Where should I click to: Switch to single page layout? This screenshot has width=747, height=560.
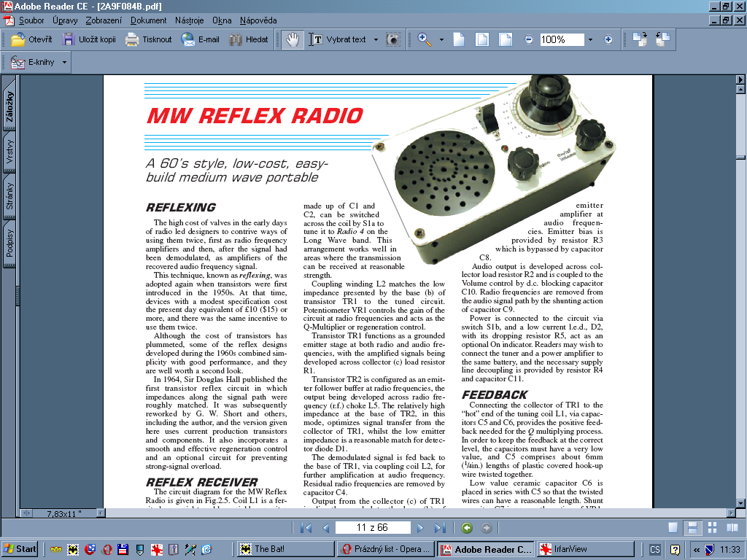click(x=673, y=528)
